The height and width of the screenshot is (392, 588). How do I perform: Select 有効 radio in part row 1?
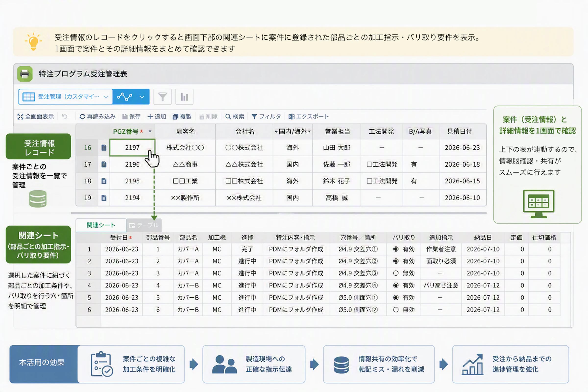pyautogui.click(x=396, y=249)
